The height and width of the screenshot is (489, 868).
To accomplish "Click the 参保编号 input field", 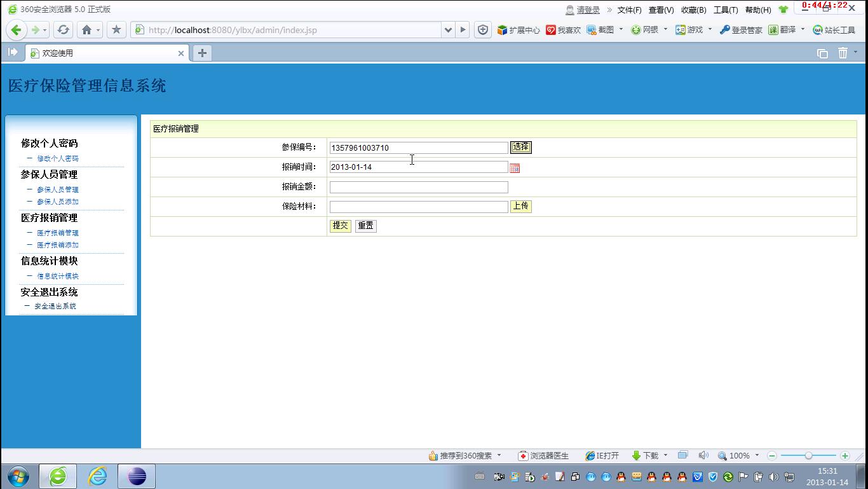I will click(419, 148).
